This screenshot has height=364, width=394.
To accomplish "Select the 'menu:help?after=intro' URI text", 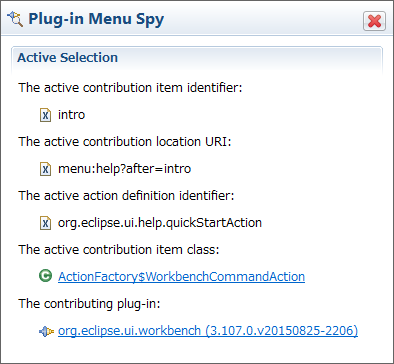I will coord(124,169).
